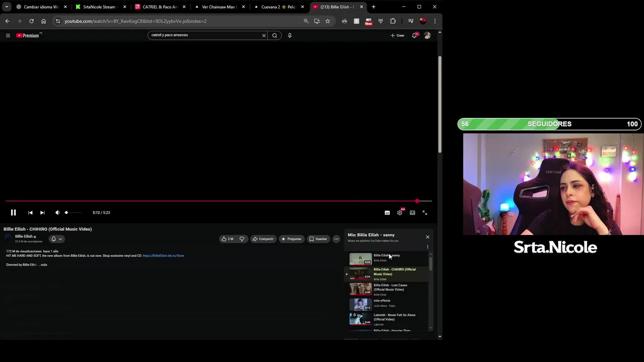This screenshot has height=362, width=644.
Task: Play Billie Eilish - Lost Cause from mix
Action: [x=387, y=289]
